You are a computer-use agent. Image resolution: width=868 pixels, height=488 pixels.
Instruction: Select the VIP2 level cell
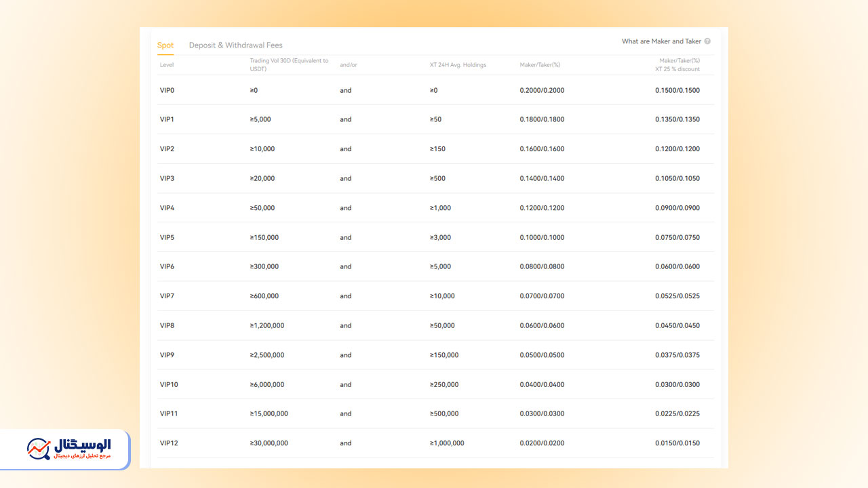(167, 149)
